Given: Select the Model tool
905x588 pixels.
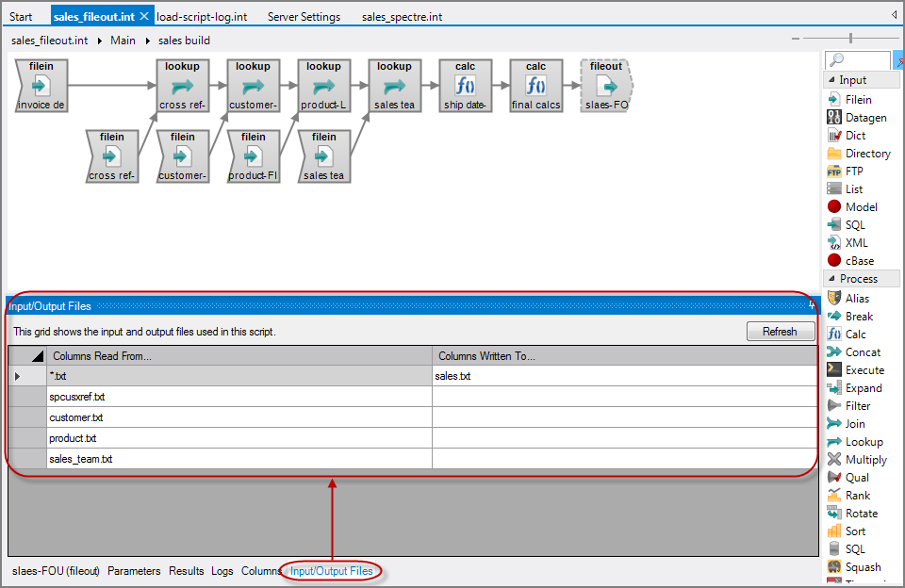Looking at the screenshot, I should coord(856,206).
